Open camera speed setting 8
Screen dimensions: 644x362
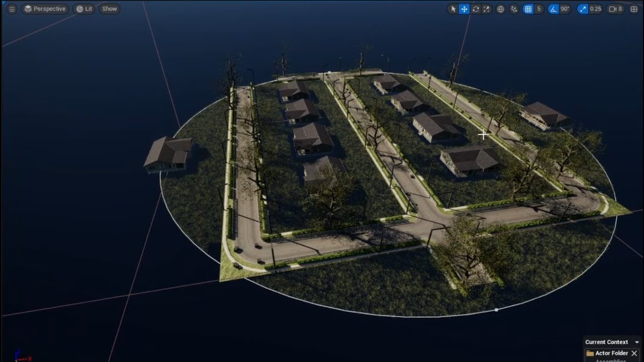(616, 9)
